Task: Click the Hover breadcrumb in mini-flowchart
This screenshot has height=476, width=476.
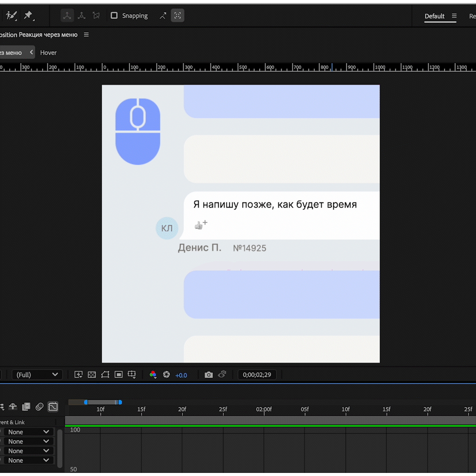Action: [48, 52]
